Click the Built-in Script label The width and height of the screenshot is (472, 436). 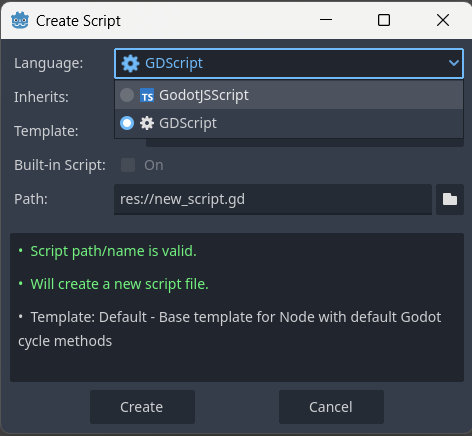pos(60,165)
